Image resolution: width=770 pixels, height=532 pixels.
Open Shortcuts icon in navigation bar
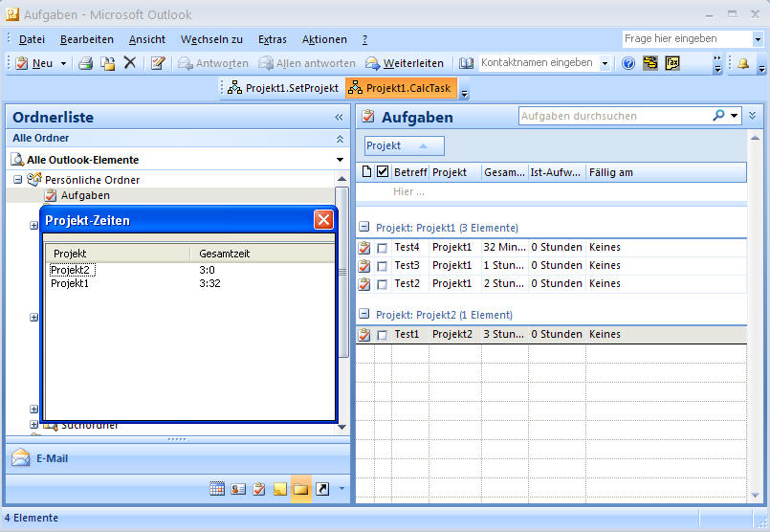[322, 489]
